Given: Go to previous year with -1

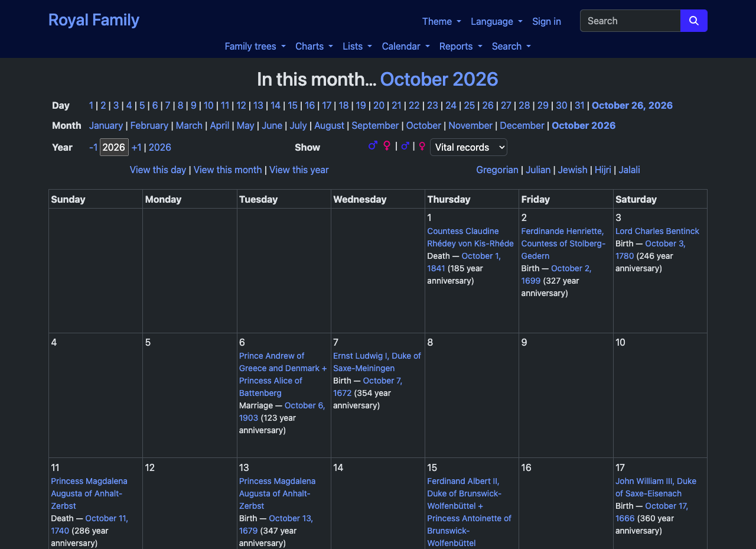Looking at the screenshot, I should pos(93,147).
